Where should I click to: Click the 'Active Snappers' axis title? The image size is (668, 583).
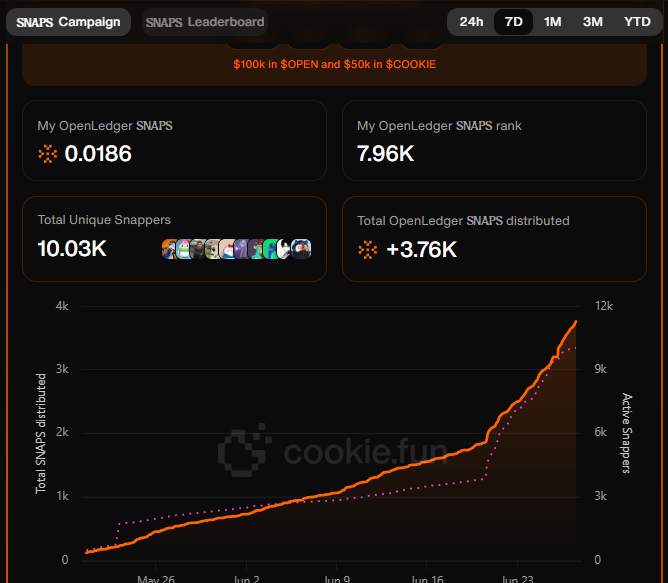(x=626, y=433)
